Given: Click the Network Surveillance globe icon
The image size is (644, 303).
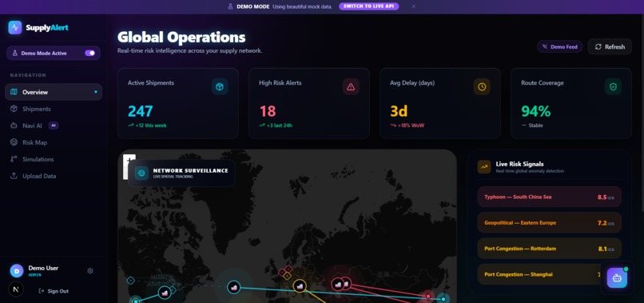Looking at the screenshot, I should (141, 173).
